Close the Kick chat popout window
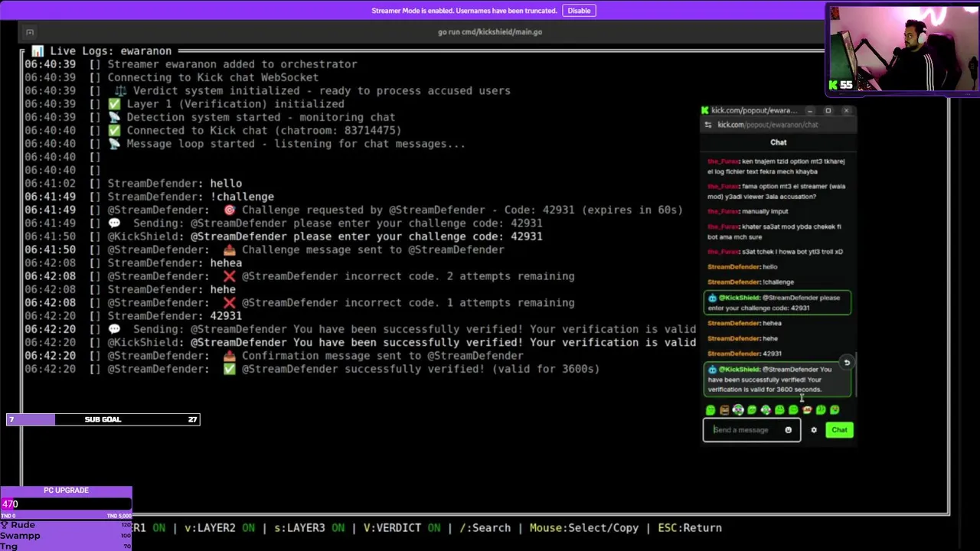The image size is (980, 551). coord(846,111)
